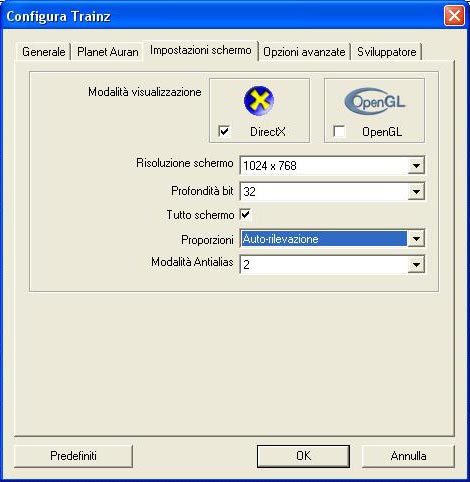
Task: Close the Configura Trainz dialog
Action: (454, 16)
